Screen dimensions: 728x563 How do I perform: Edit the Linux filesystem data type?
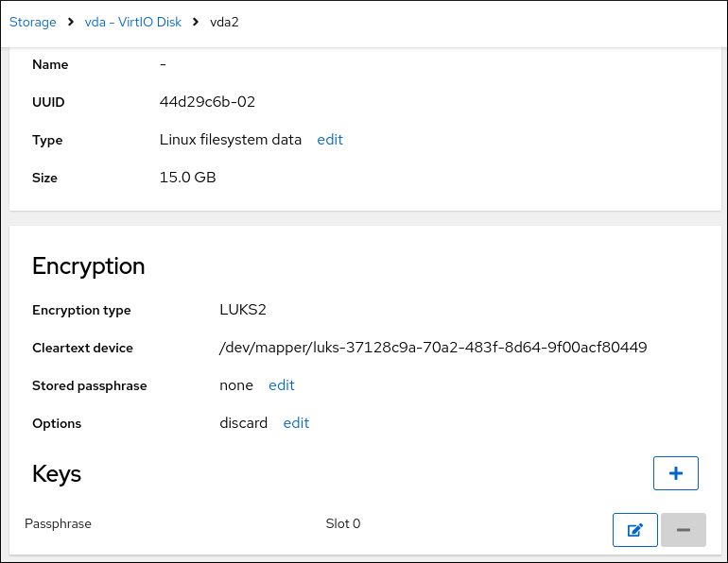coord(330,140)
